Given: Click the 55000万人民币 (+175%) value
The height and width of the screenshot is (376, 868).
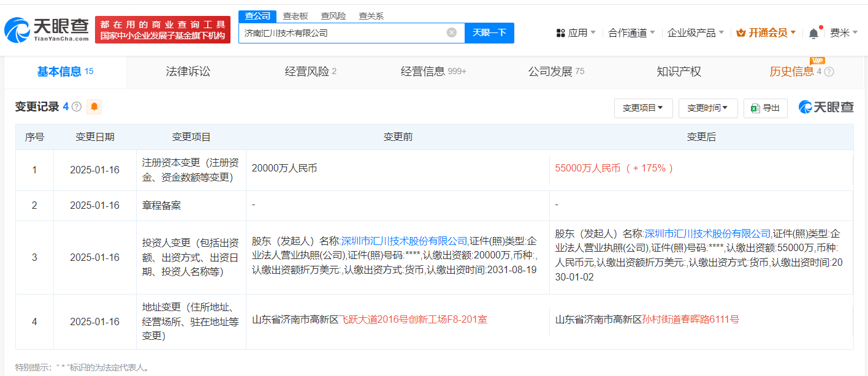Looking at the screenshot, I should [x=614, y=168].
